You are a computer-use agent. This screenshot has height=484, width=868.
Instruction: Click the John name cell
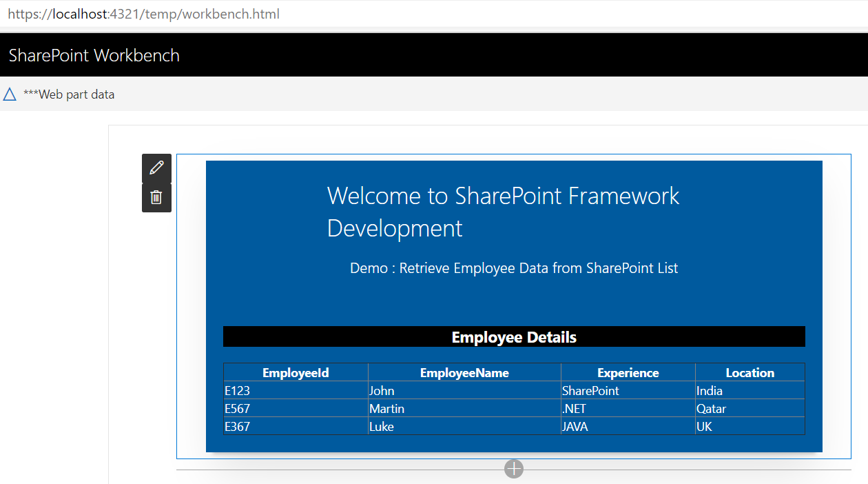tap(464, 390)
